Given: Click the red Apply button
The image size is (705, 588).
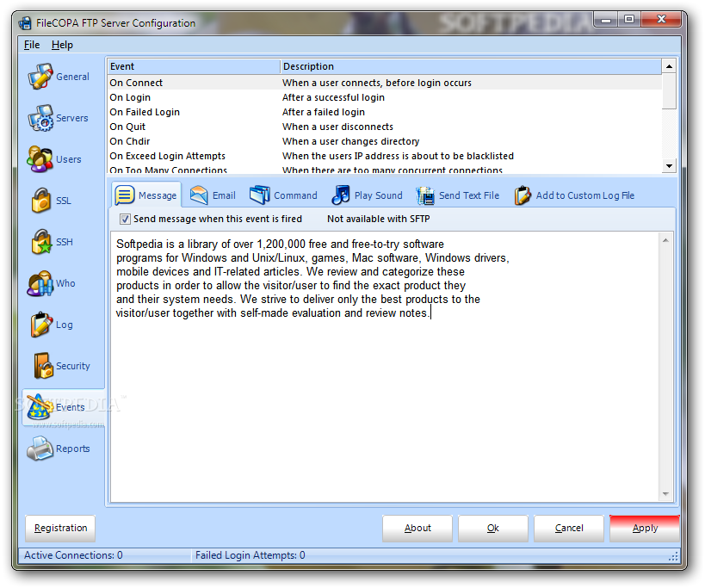Looking at the screenshot, I should pos(645,529).
